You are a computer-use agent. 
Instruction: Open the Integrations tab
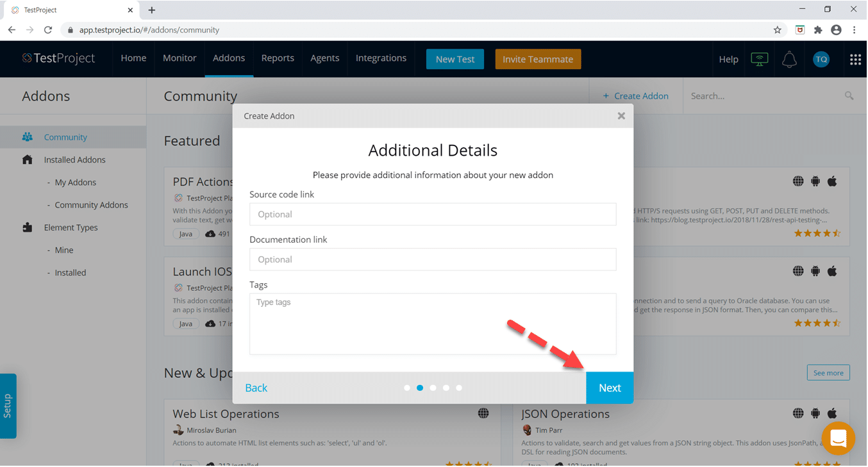[381, 58]
